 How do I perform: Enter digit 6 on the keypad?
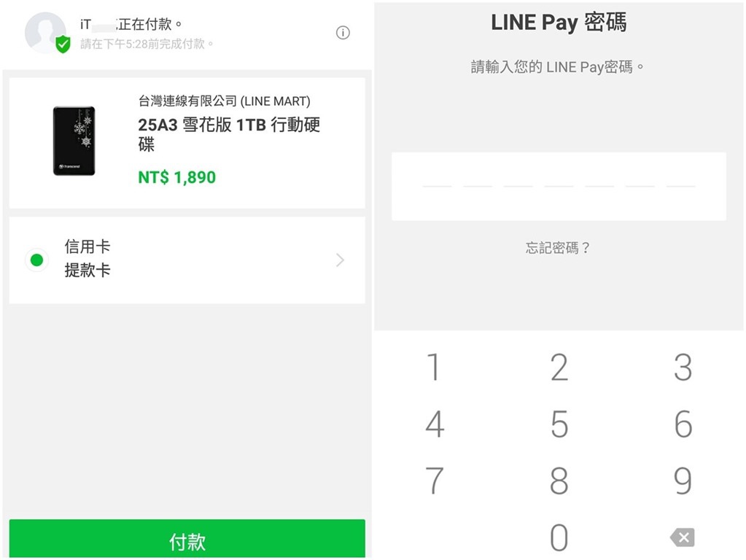point(683,424)
